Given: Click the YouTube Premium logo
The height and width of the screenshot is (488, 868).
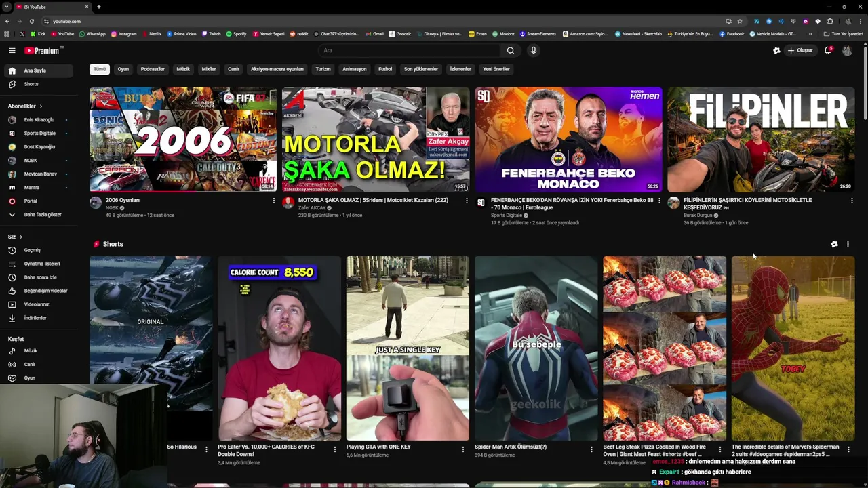Looking at the screenshot, I should click(43, 50).
